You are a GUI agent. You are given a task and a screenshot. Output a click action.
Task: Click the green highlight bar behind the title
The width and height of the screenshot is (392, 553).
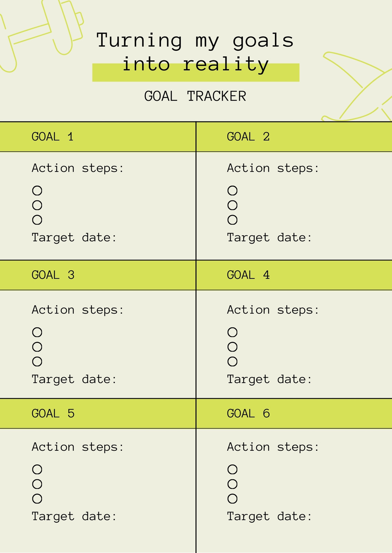196,73
